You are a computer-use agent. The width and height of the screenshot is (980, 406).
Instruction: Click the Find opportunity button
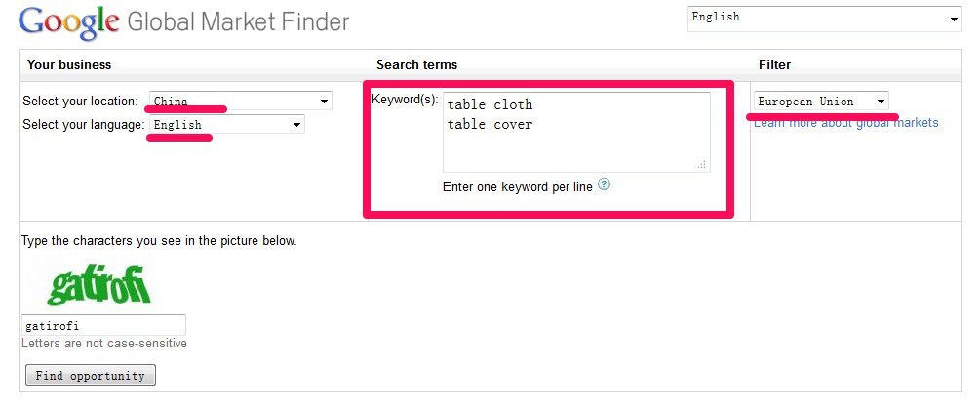coord(91,375)
